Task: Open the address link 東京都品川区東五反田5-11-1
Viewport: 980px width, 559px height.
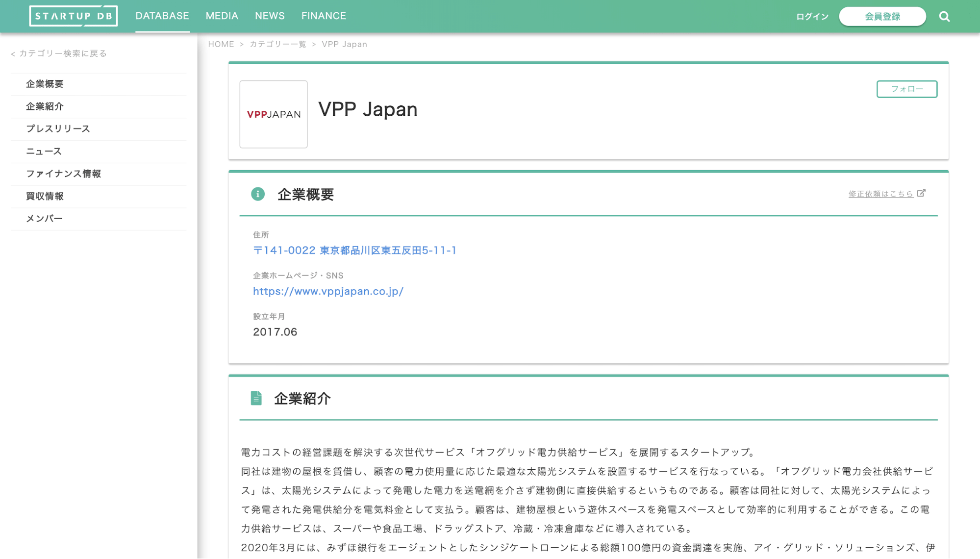Action: coord(354,250)
